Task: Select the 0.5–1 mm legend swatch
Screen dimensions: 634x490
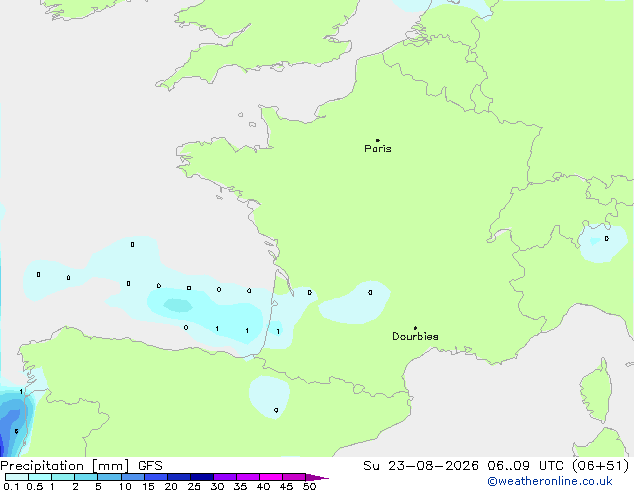Action: [40, 477]
